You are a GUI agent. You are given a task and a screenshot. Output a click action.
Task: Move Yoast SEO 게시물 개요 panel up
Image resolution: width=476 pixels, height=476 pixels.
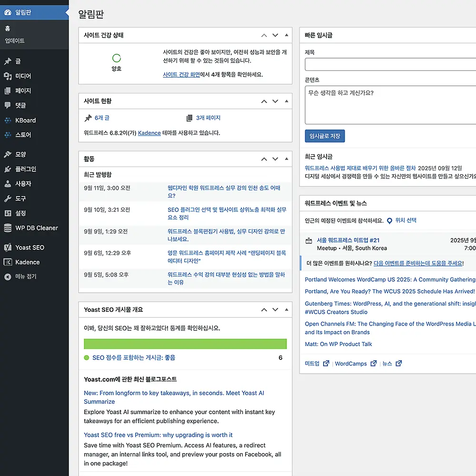[x=264, y=310]
